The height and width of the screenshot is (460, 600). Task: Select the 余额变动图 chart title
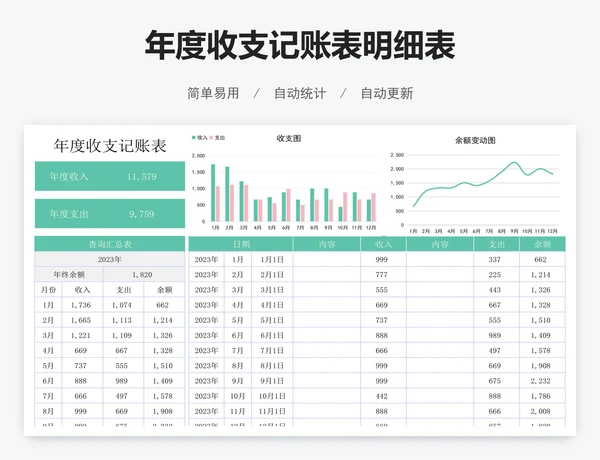coord(475,140)
